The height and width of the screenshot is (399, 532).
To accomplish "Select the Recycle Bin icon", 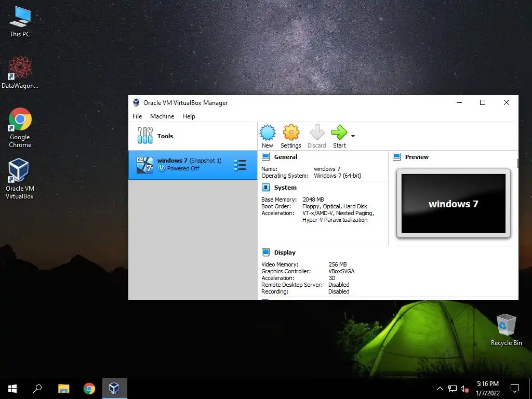I will point(506,330).
